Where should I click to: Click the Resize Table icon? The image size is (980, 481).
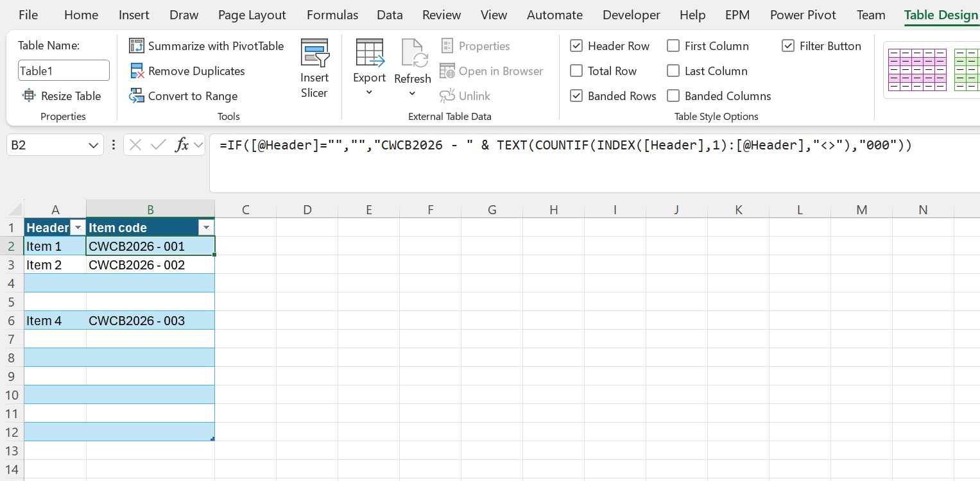[x=29, y=96]
